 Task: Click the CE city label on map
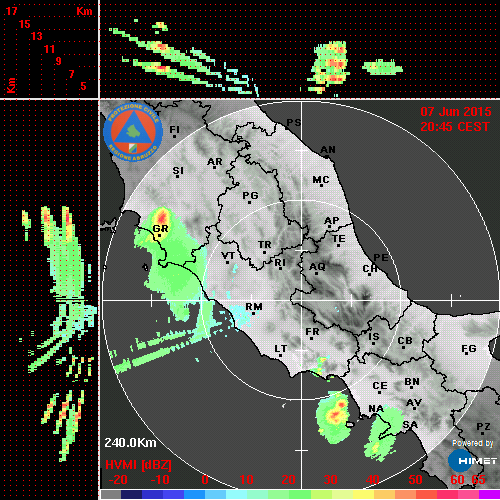pos(380,386)
